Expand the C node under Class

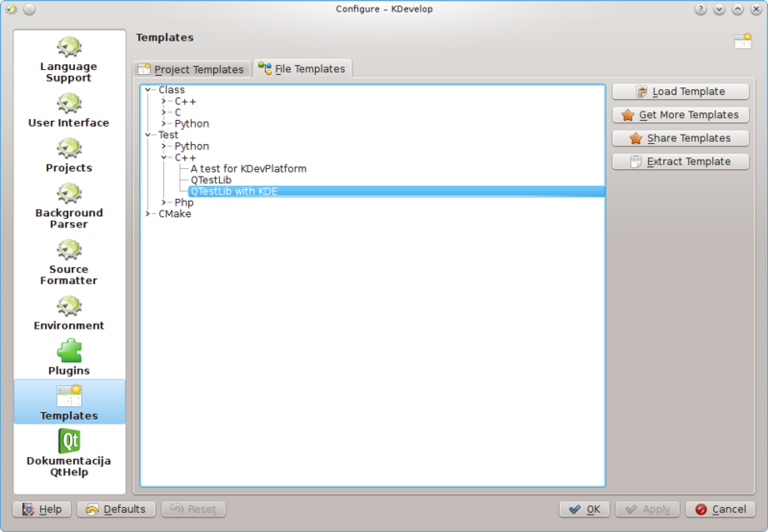[163, 112]
